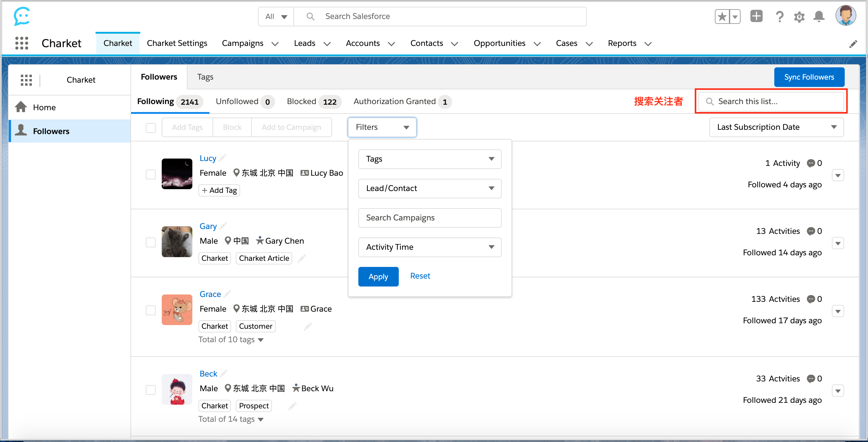Click the contact card icon beside Lucy Bao

pos(305,173)
